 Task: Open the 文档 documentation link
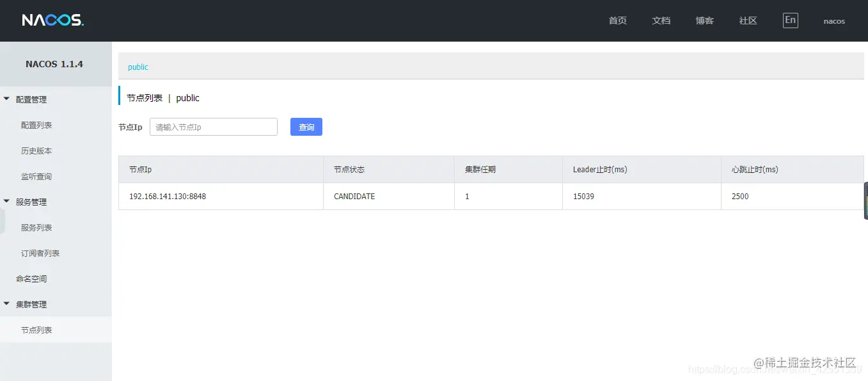661,20
